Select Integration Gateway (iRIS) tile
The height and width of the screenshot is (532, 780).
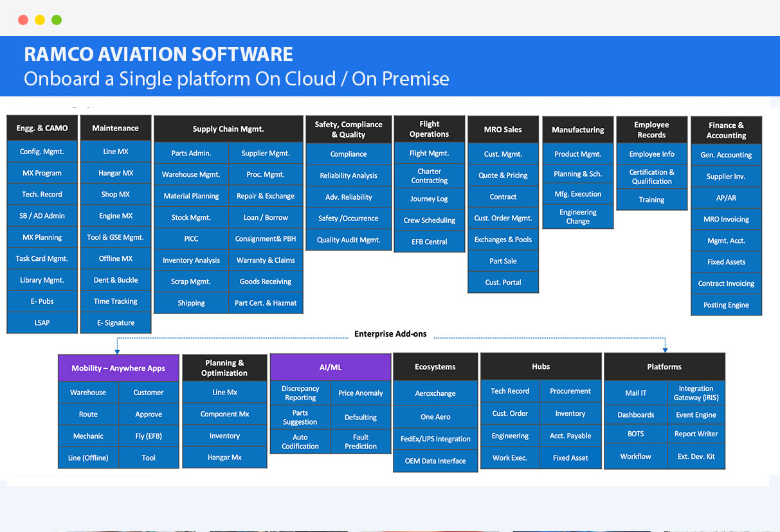point(696,393)
